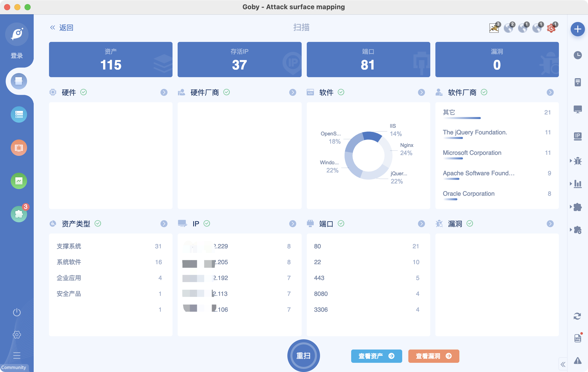Click the 查看资产 button
The width and height of the screenshot is (588, 372).
376,356
